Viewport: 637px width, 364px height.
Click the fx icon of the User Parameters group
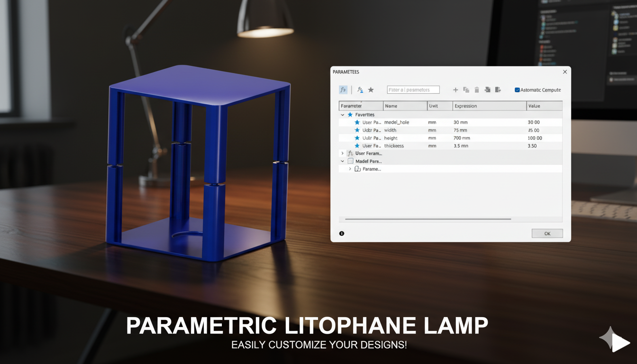(x=350, y=154)
